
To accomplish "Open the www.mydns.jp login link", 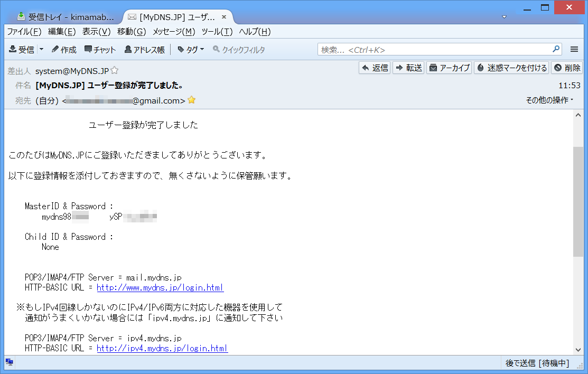I will point(160,287).
